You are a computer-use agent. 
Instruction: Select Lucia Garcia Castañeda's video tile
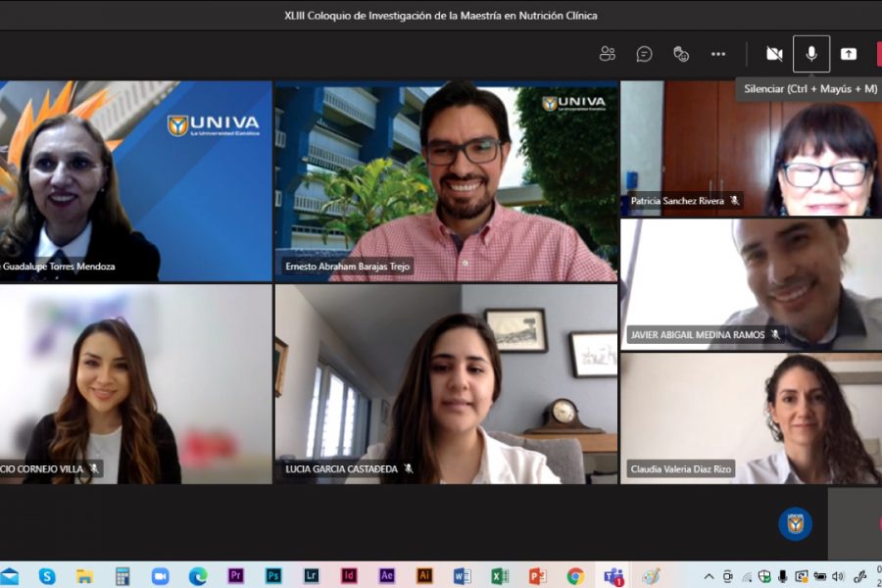446,384
